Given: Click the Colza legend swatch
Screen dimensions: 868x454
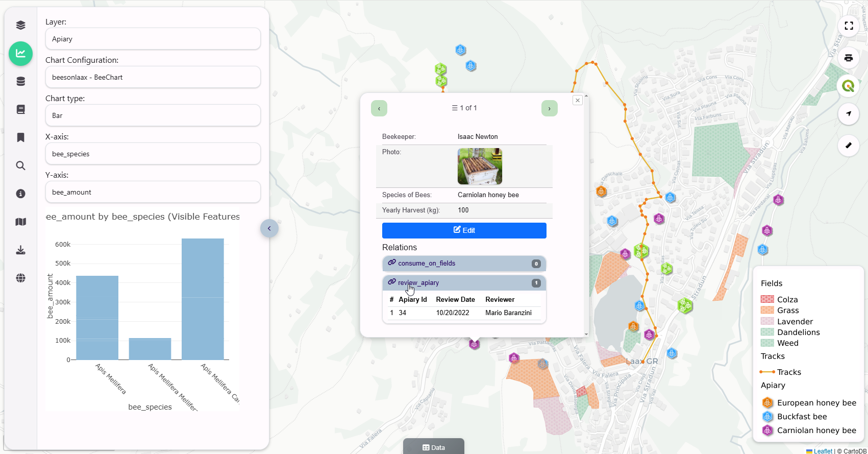Looking at the screenshot, I should click(x=767, y=299).
